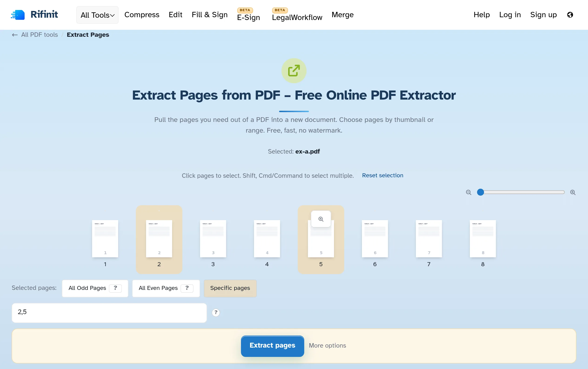Click the zoom out magnifier icon
Screen dimensions: 588x369
pos(468,192)
